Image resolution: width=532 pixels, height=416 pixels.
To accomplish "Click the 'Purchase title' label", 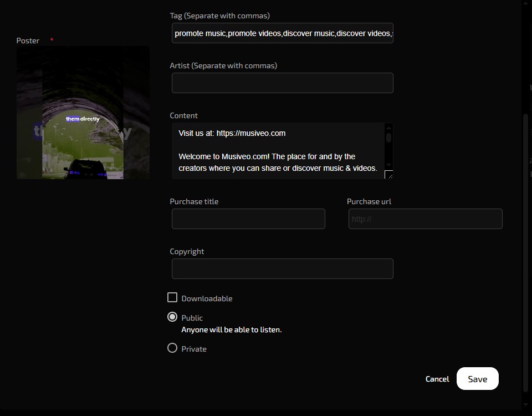I will [194, 201].
